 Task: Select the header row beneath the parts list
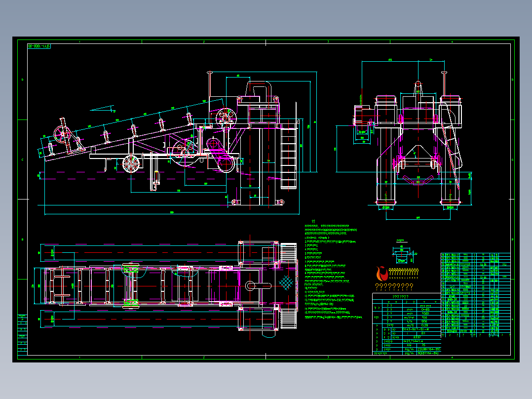click(x=475, y=335)
